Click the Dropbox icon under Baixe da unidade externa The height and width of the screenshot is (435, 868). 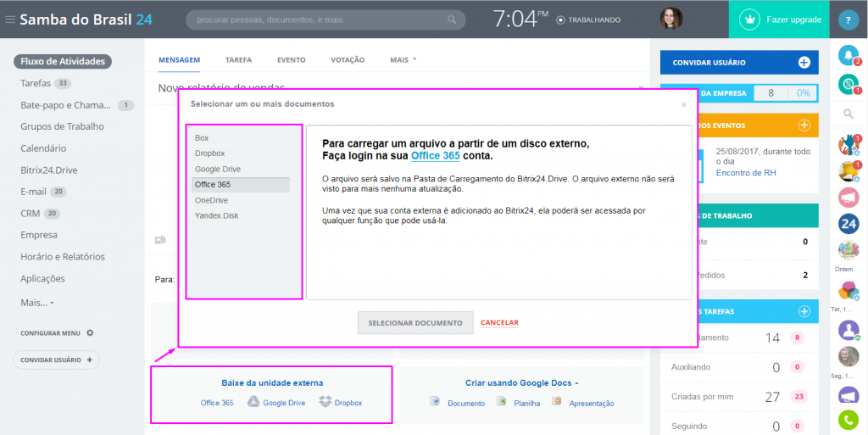pos(325,402)
